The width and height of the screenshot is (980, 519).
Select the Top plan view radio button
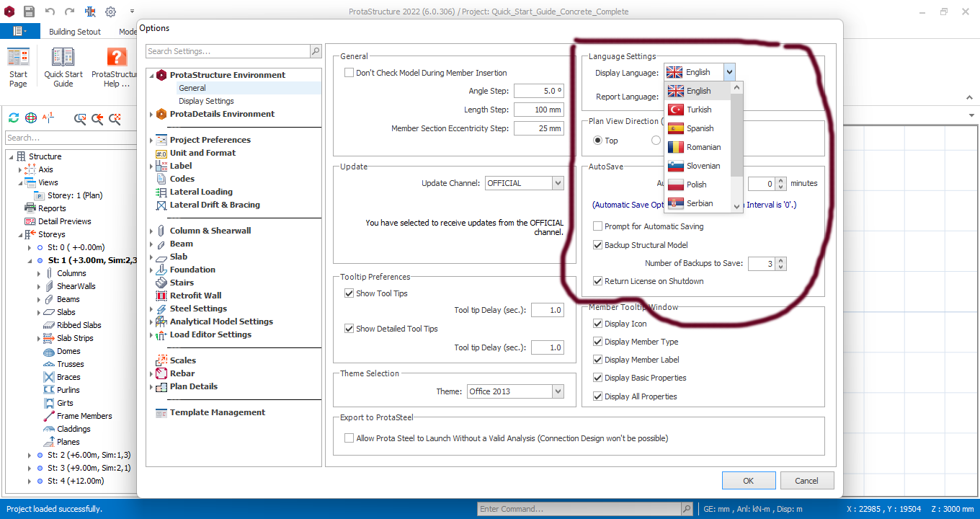tap(597, 141)
